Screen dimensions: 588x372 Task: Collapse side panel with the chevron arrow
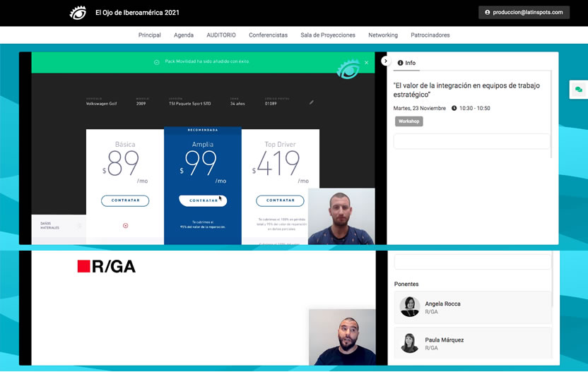tap(386, 61)
